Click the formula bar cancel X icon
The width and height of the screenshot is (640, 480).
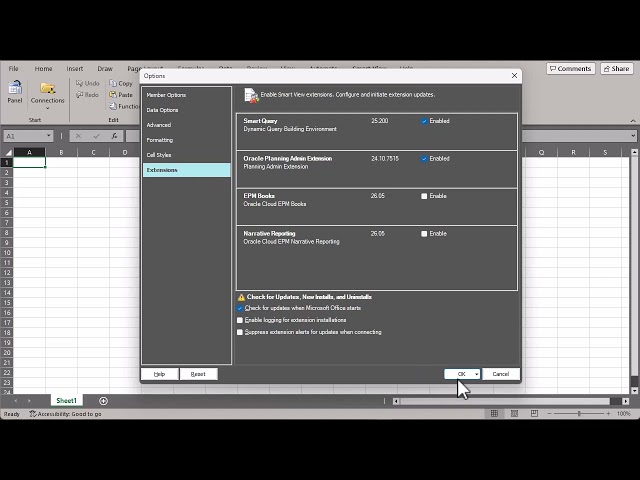point(78,136)
